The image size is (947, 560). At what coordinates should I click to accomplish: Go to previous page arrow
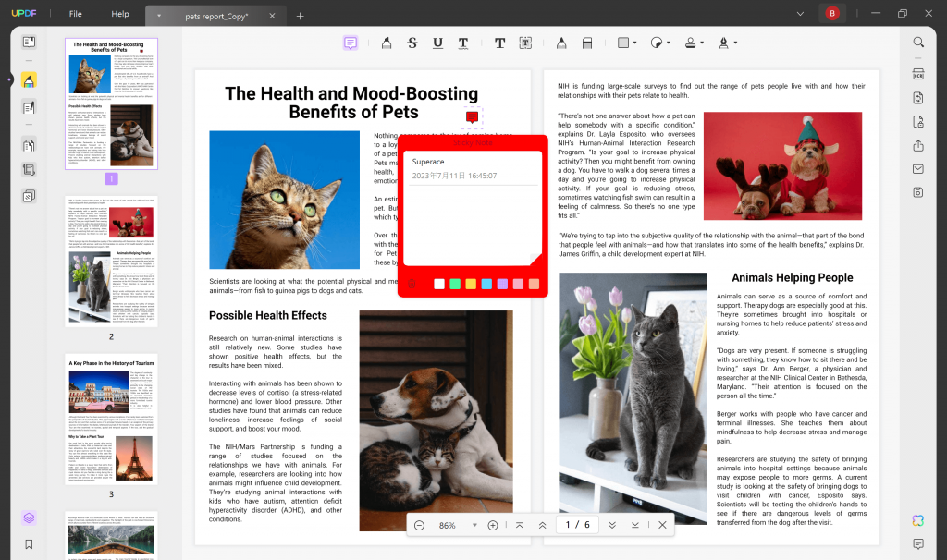[542, 525]
